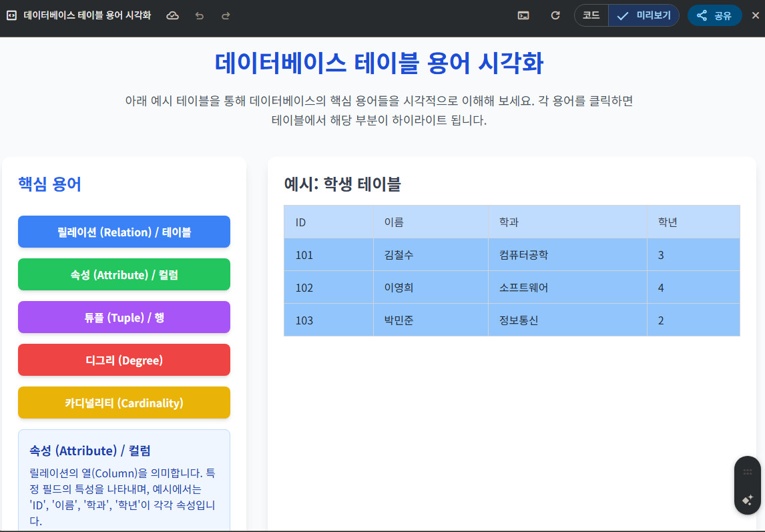The image size is (765, 532).
Task: Close the canvas panel with X
Action: click(x=756, y=15)
